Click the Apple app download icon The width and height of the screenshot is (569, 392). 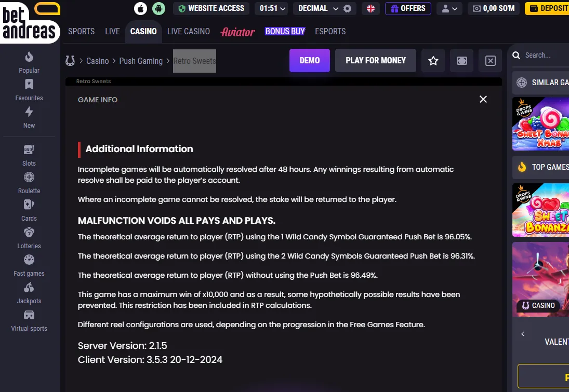pyautogui.click(x=140, y=8)
